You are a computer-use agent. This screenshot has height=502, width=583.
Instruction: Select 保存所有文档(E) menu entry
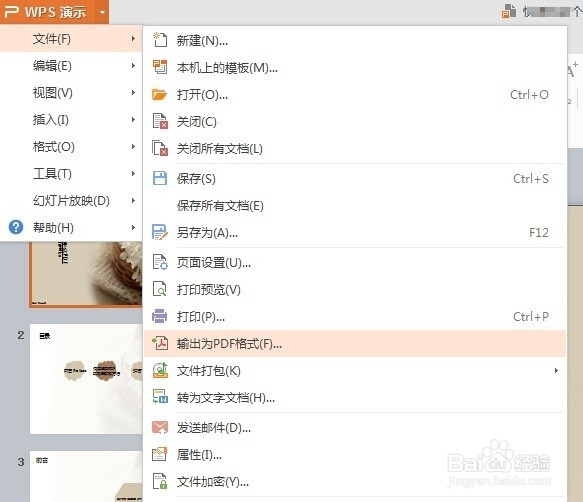click(x=355, y=205)
